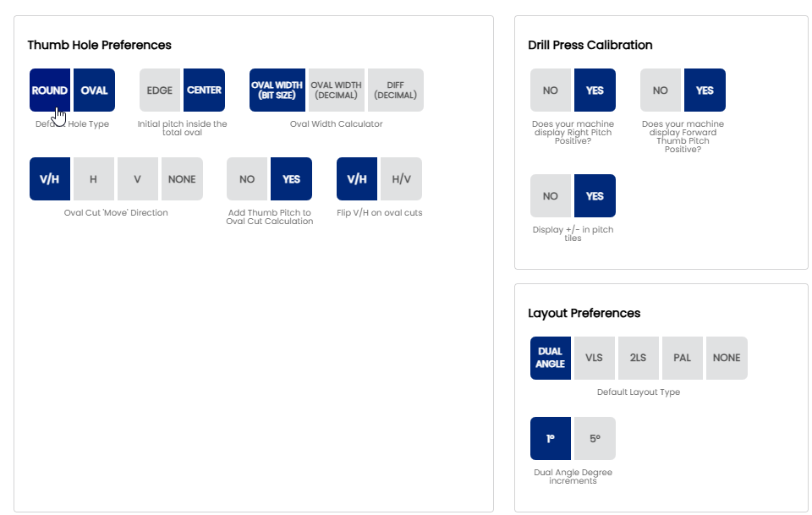
Task: Select Oval Width (Decimal) calculator option
Action: click(336, 90)
